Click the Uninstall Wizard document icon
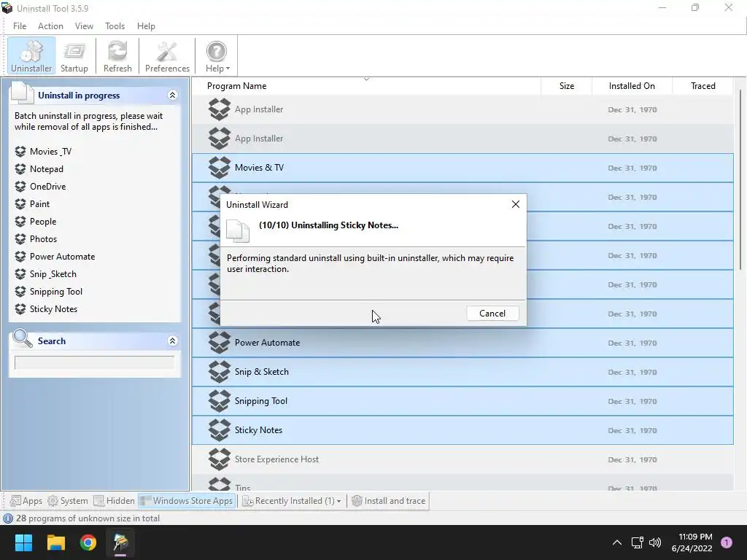The height and width of the screenshot is (560, 747). point(237,231)
